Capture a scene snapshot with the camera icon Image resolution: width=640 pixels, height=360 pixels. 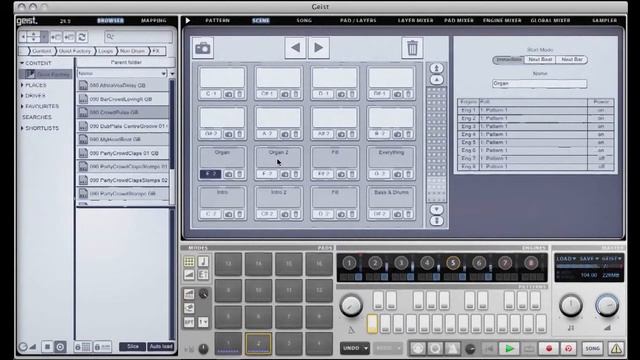(203, 48)
